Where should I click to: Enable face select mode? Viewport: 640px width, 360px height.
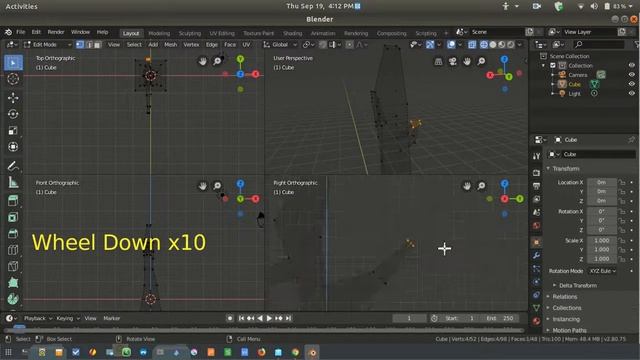tap(98, 44)
